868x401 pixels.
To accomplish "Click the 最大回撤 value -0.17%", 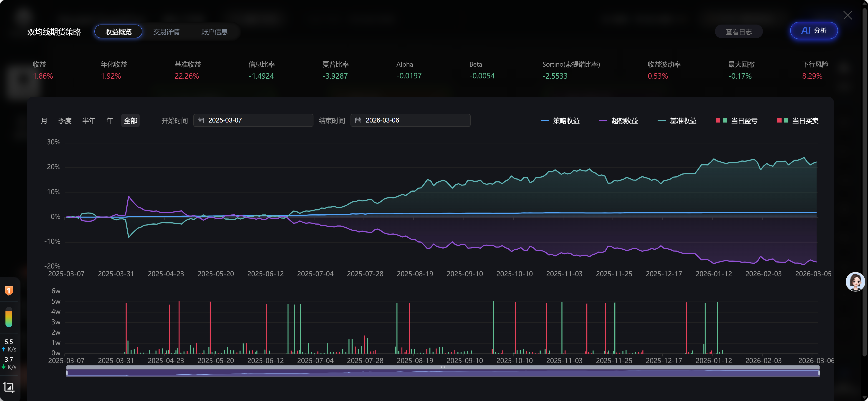I will pos(740,76).
